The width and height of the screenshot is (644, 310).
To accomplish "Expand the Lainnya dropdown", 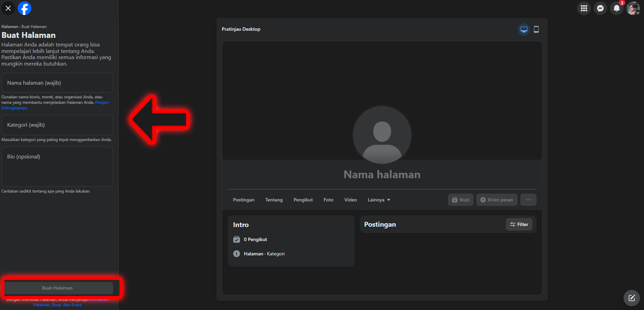I will pyautogui.click(x=378, y=200).
